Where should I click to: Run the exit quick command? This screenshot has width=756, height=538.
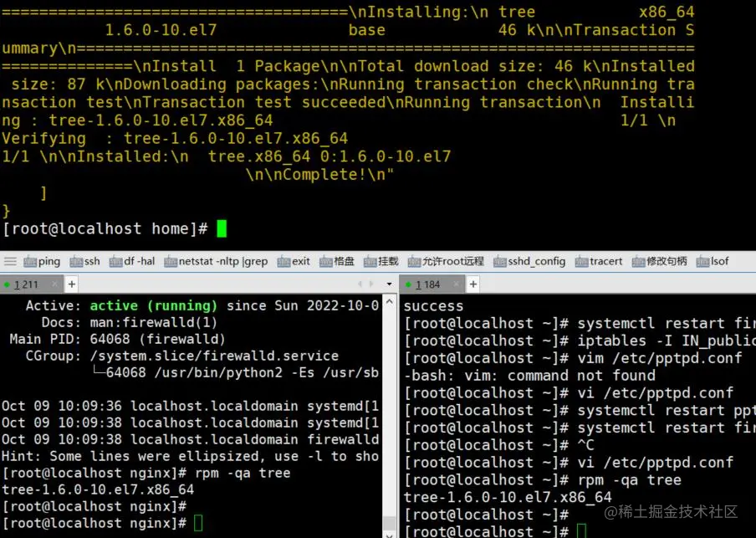click(294, 262)
